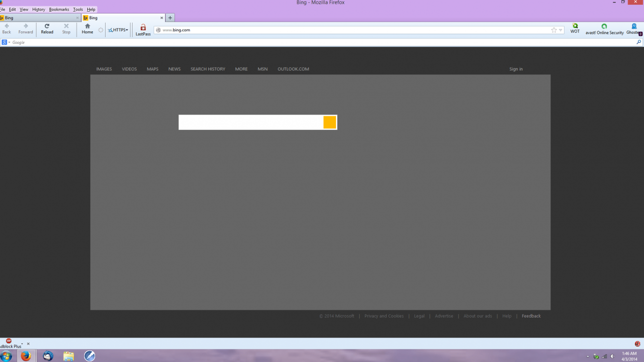Open SEARCH HISTORY on Bing

coord(208,69)
